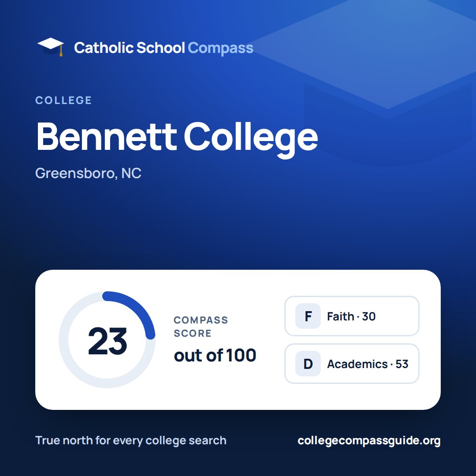476x476 pixels.
Task: Open the Faith · 30 score pill
Action: point(352,316)
